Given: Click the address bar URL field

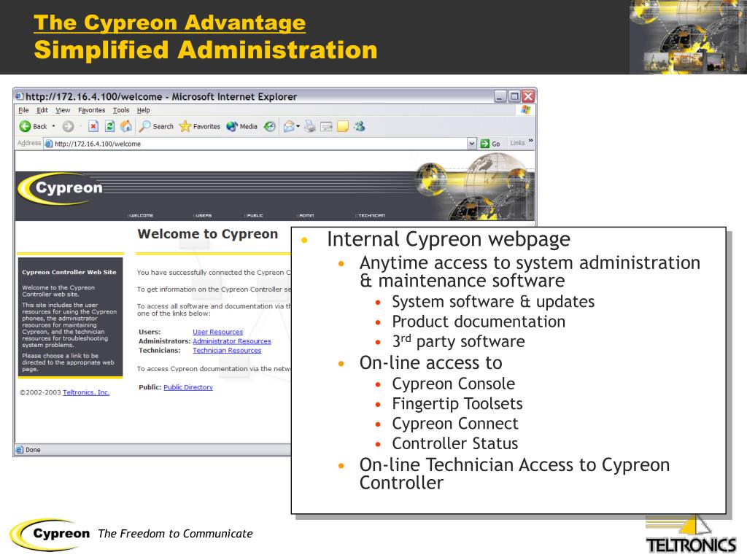Looking at the screenshot, I should pos(260,144).
